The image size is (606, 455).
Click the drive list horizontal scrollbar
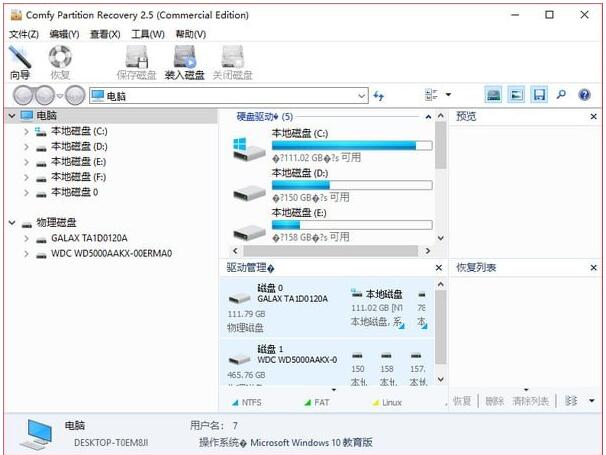click(x=331, y=251)
